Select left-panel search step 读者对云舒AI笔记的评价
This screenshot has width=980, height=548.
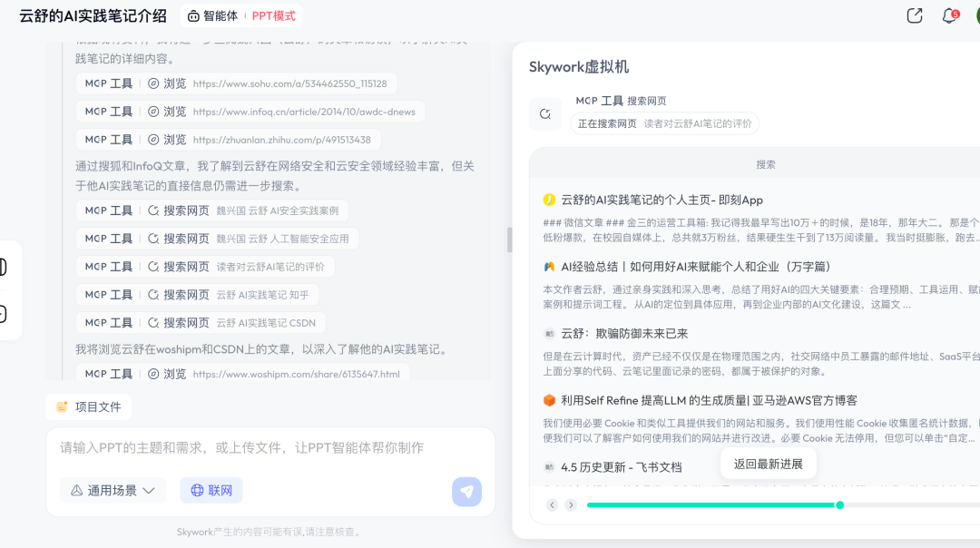coord(205,267)
